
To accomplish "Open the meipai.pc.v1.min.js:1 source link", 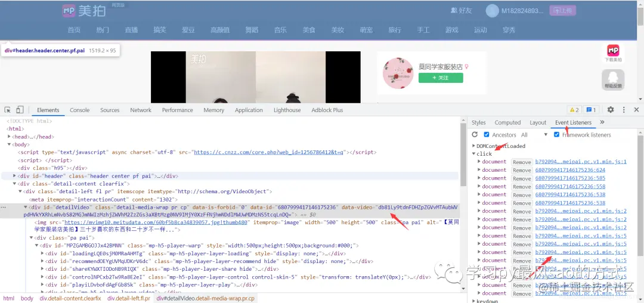I will coord(581,162).
